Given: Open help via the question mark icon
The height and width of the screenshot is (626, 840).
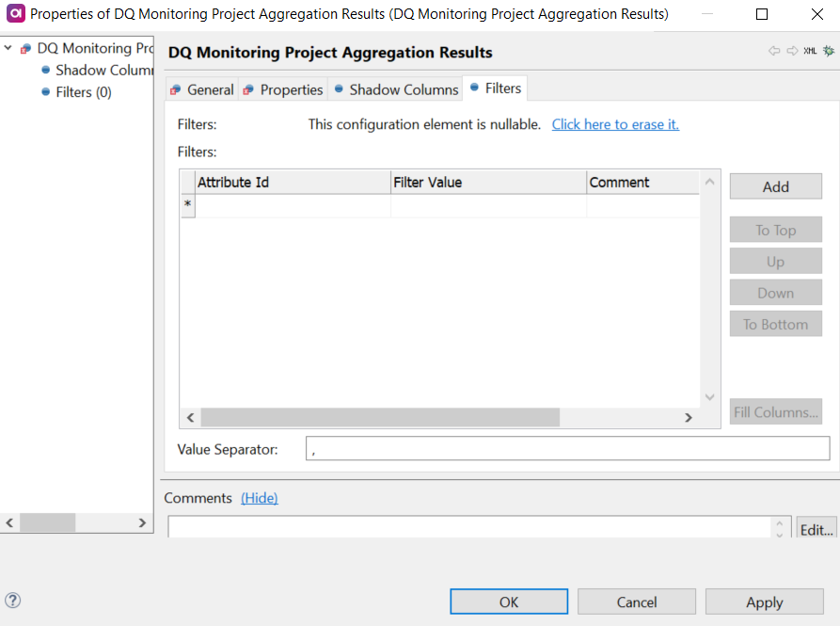Looking at the screenshot, I should click(12, 600).
